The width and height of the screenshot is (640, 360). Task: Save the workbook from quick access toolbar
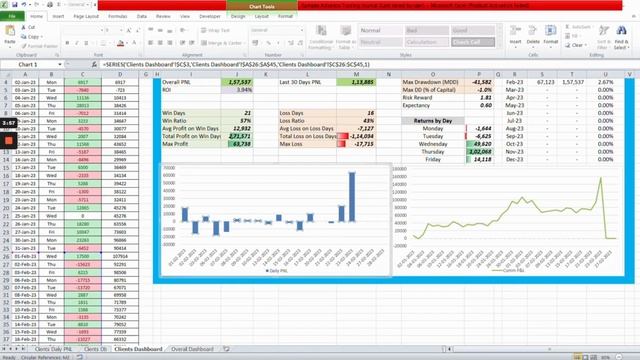pyautogui.click(x=15, y=4)
